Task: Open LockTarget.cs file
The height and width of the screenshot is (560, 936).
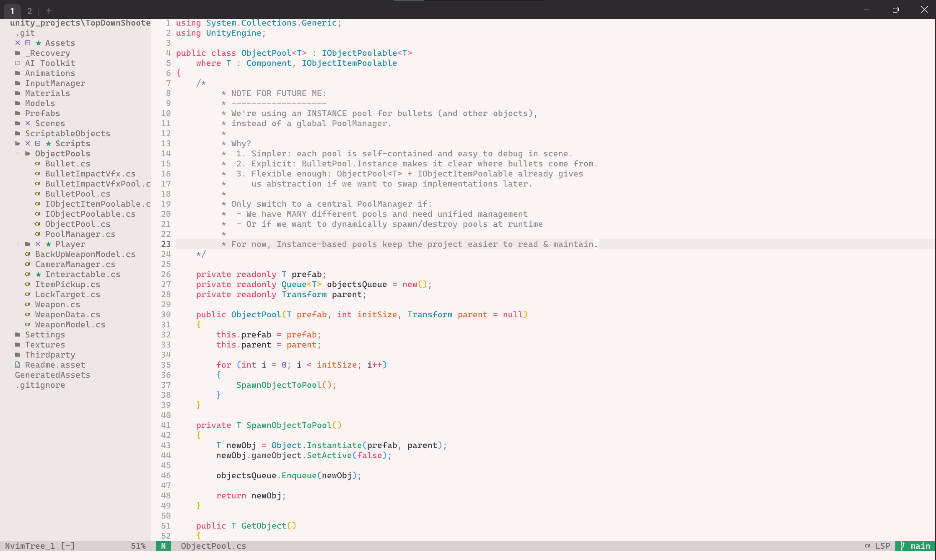Action: (68, 295)
